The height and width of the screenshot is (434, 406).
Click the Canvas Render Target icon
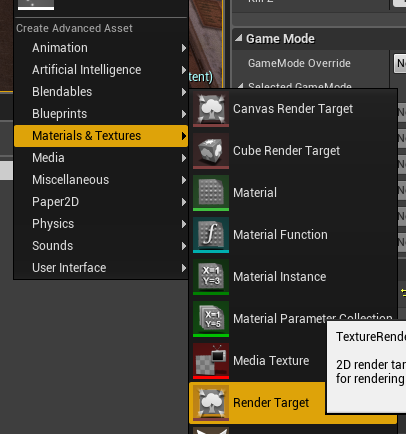click(x=211, y=109)
